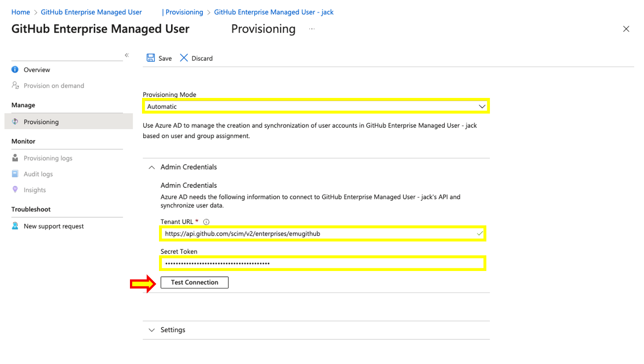This screenshot has height=364, width=644.
Task: Open the Provisioning breadcrumb link
Action: click(x=184, y=12)
